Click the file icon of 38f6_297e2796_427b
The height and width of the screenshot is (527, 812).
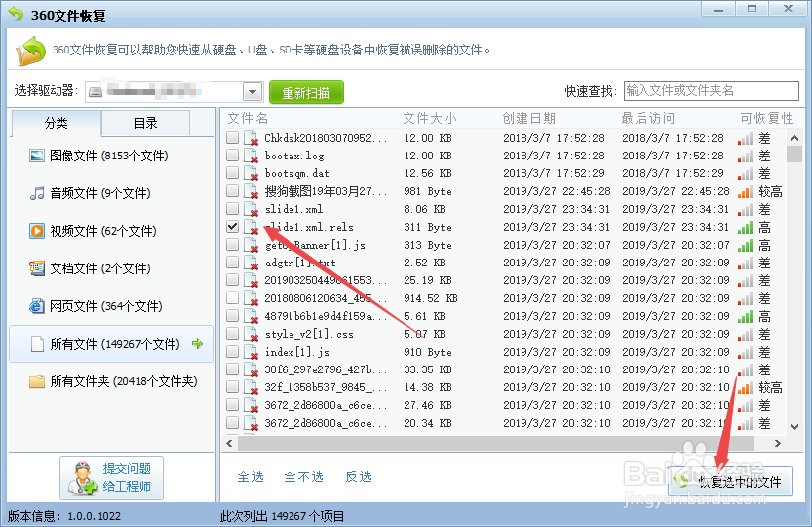pos(251,369)
